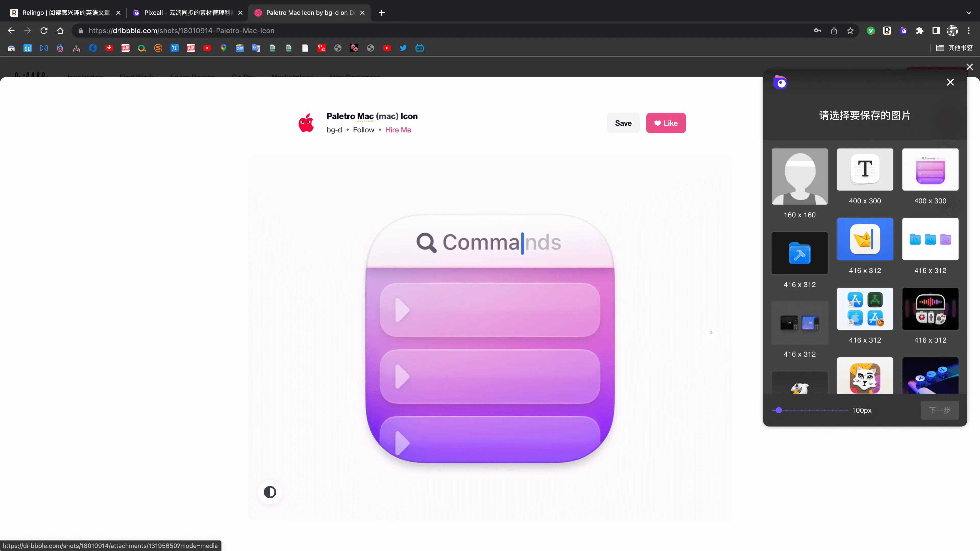Select the Xcode hammer folder thumbnail
Screen dimensions: 980x551
(800, 253)
